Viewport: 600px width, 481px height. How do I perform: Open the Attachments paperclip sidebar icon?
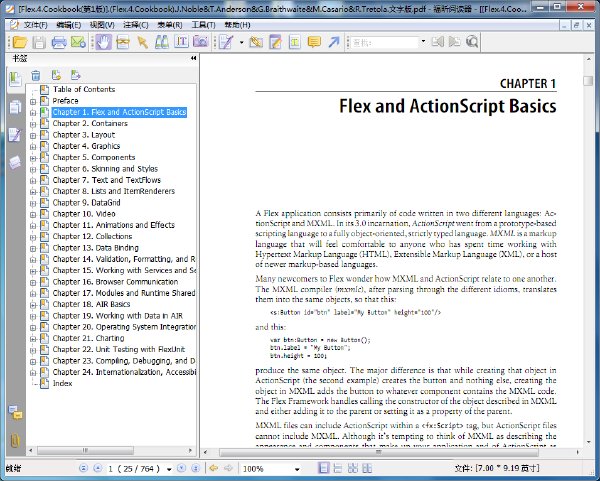[x=15, y=440]
